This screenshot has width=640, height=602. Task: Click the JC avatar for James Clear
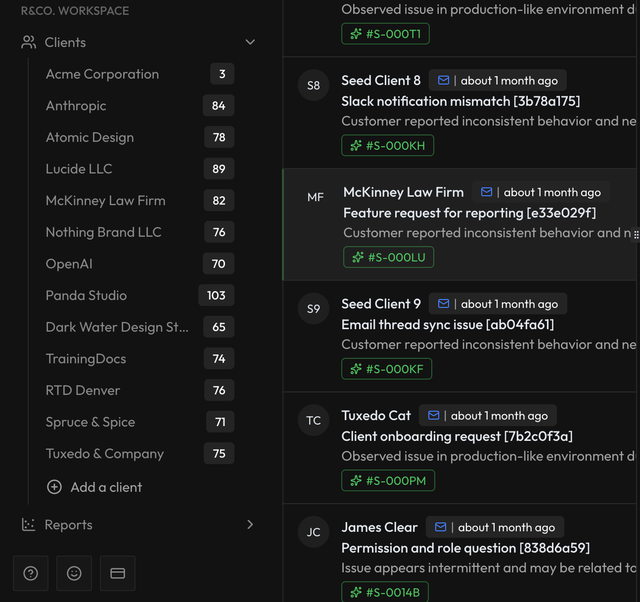tap(313, 532)
